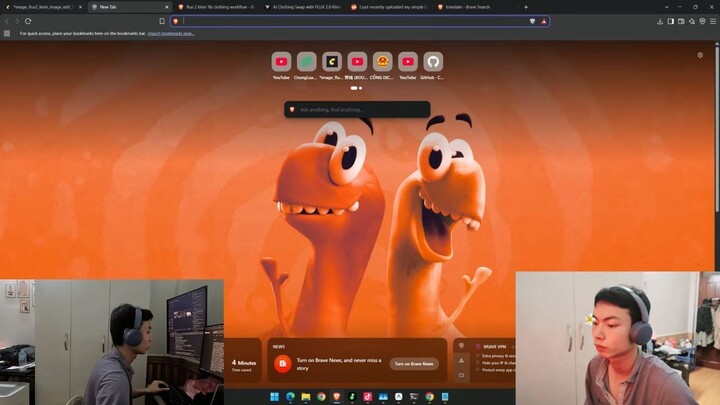Click the orange Brave News icon
The width and height of the screenshot is (720, 405).
click(282, 364)
